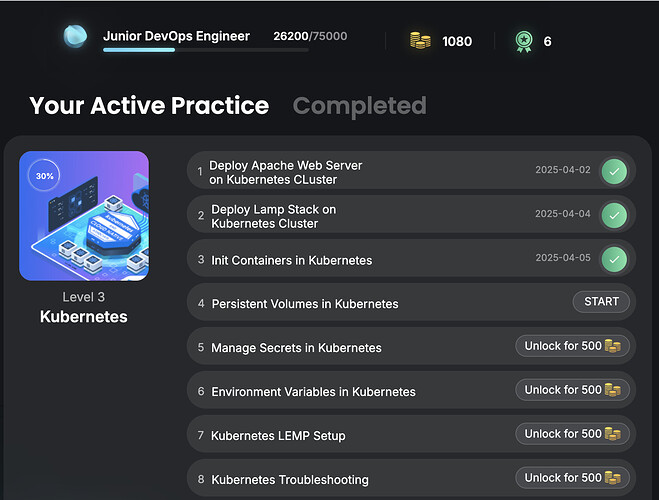Unlock Manage Secrets in Kubernetes for 500
Screen dimensions: 659x500
click(573, 346)
